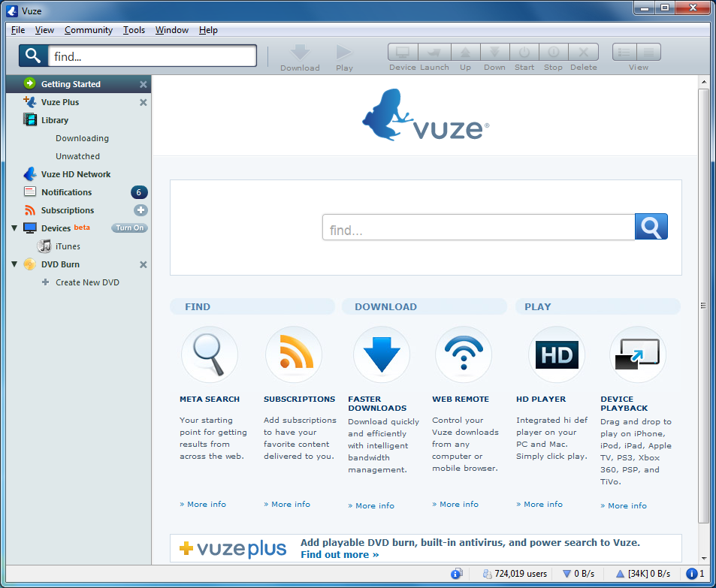The image size is (716, 588).
Task: Open the Window menu
Action: (172, 30)
